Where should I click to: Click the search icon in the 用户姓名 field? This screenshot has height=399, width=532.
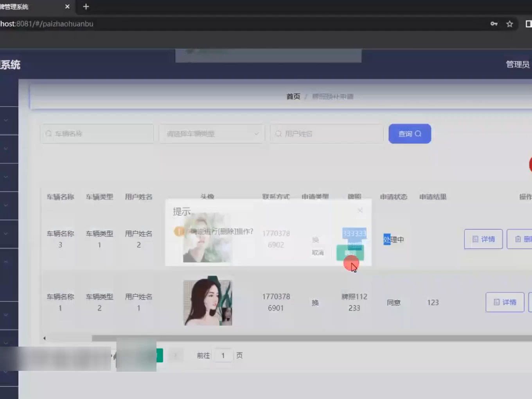(278, 133)
